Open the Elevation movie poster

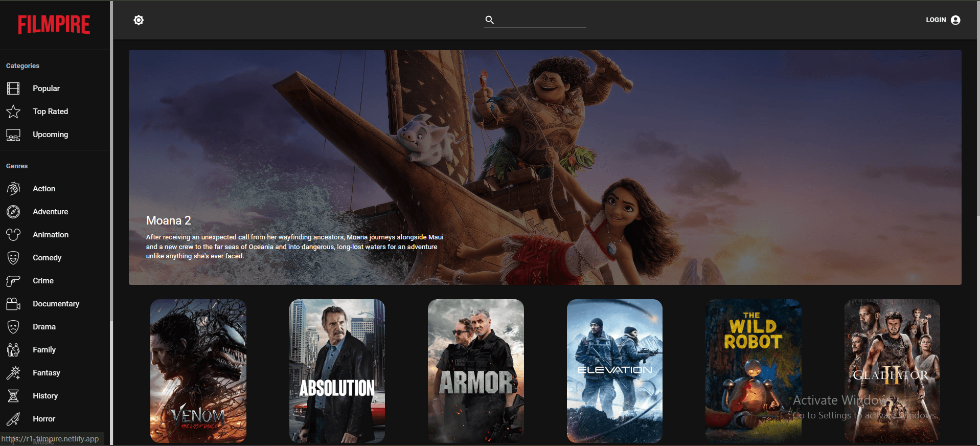tap(614, 371)
